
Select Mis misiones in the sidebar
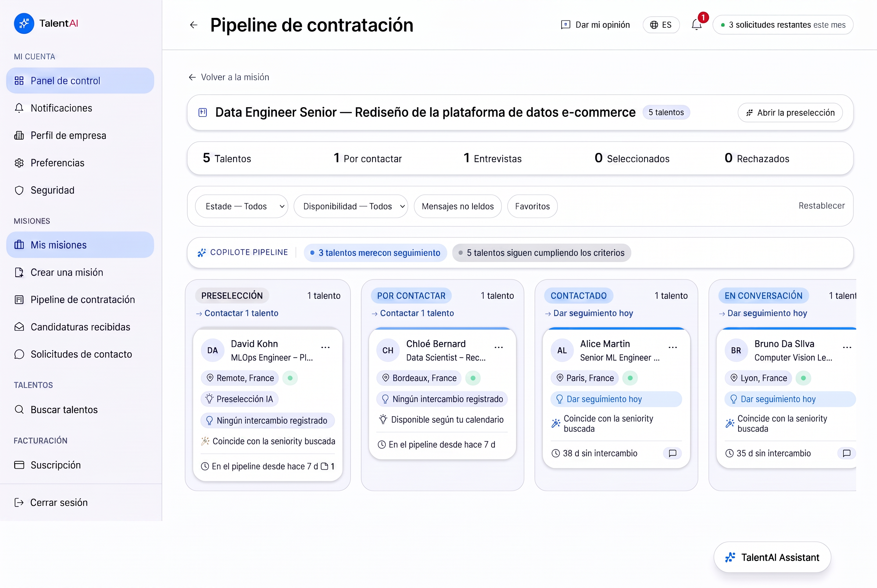pyautogui.click(x=80, y=245)
